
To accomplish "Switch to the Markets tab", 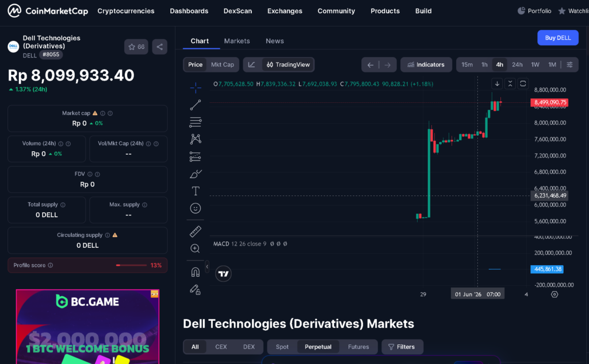I will click(x=236, y=41).
